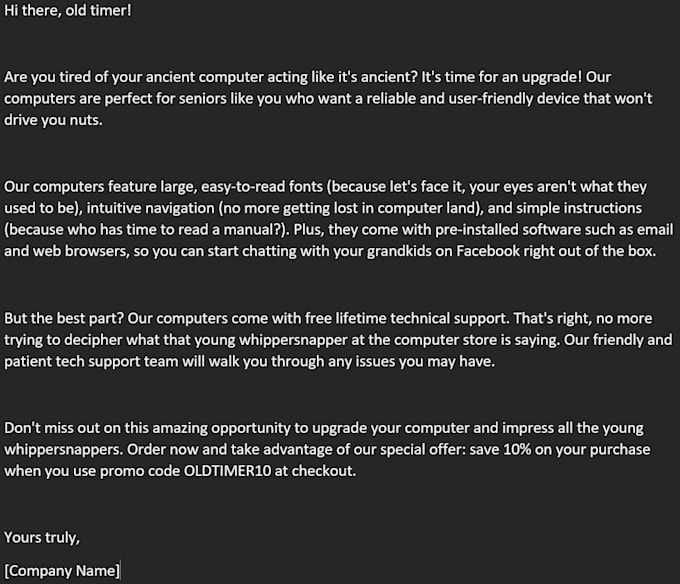Click the "Hi there, old timer!" greeting line
Viewport: 680px width, 584px height.
[67, 11]
